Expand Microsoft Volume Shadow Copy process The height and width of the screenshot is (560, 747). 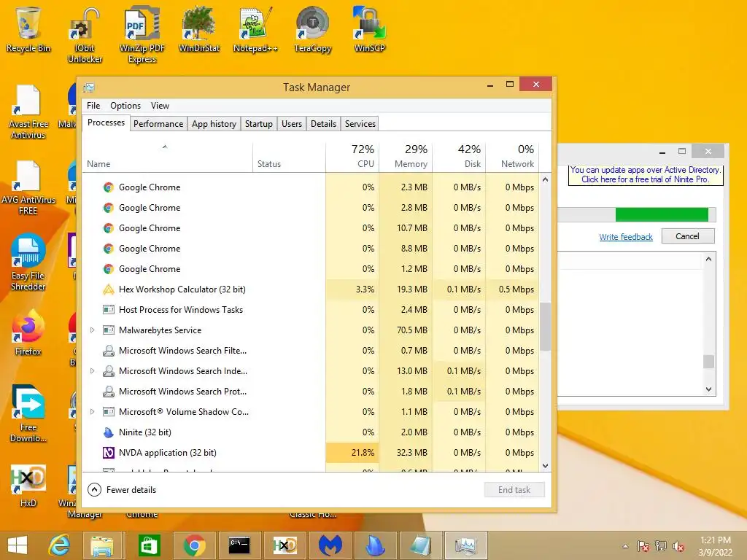[x=93, y=412]
